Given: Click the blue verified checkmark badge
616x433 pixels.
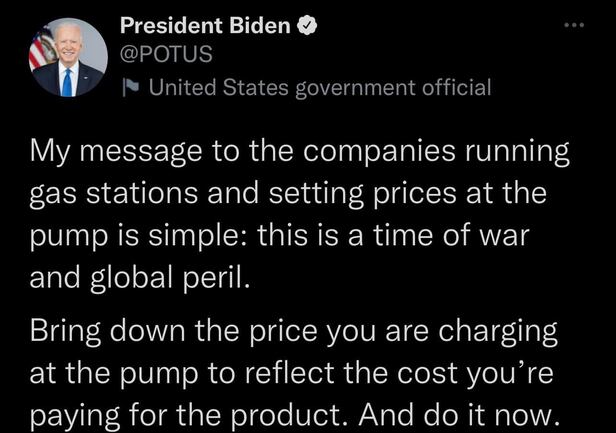Looking at the screenshot, I should pyautogui.click(x=309, y=27).
